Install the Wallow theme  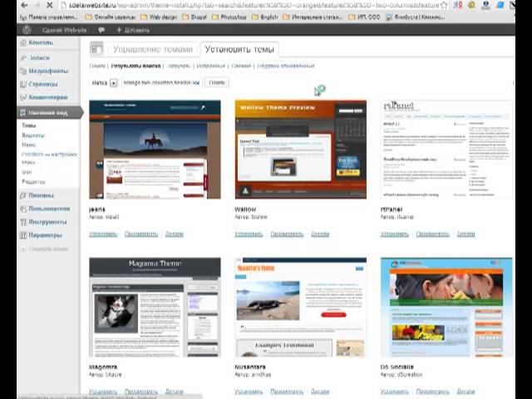(x=249, y=234)
